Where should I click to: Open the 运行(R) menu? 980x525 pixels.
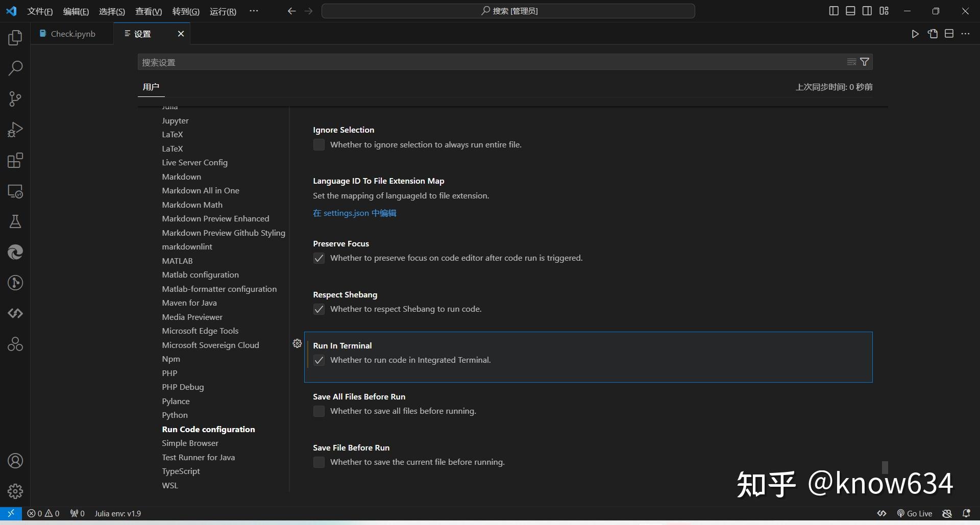[223, 11]
